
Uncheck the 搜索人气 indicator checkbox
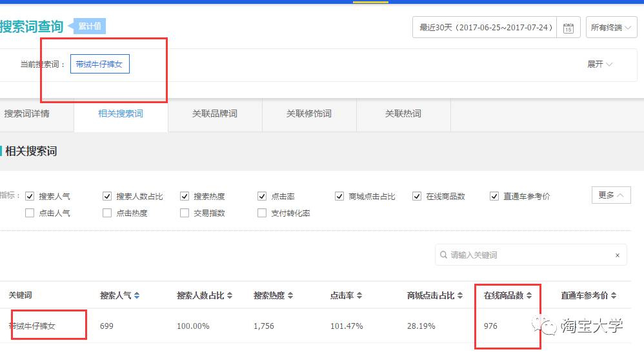[30, 197]
